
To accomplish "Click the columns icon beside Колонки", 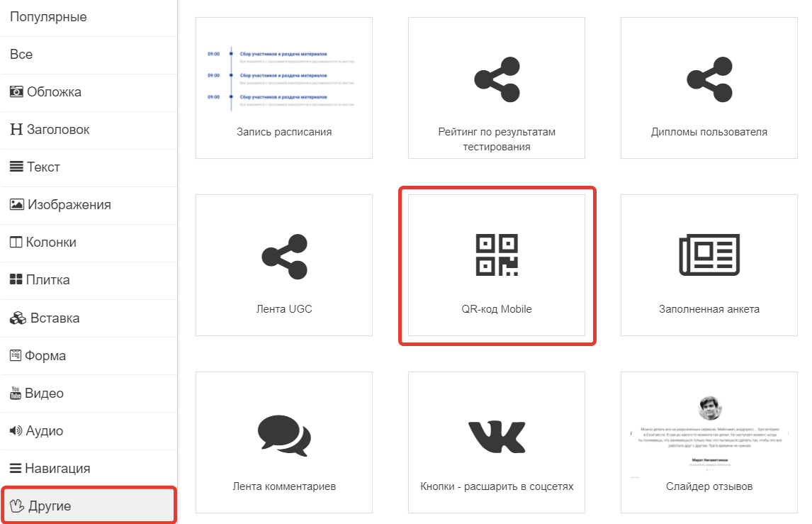I will 16,242.
